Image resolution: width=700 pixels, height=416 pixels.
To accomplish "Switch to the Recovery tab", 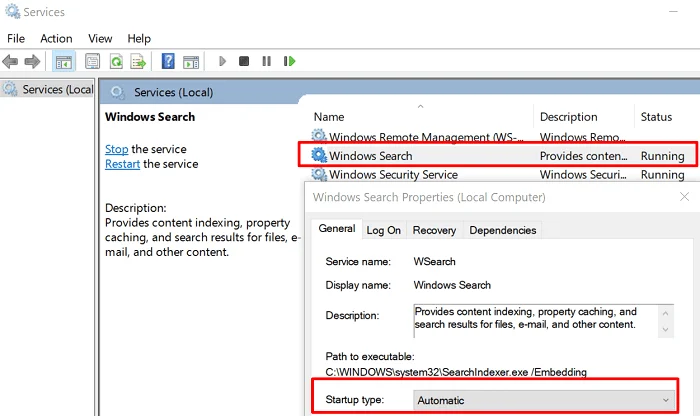I will point(434,230).
